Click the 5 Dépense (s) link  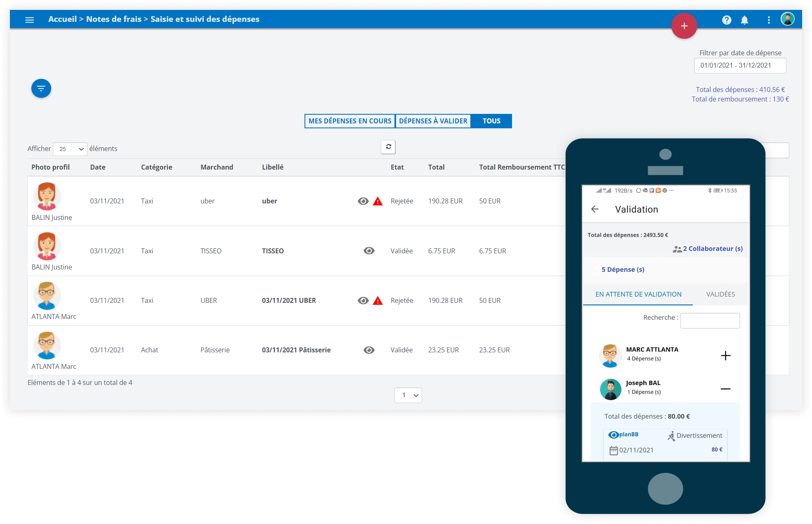[623, 269]
